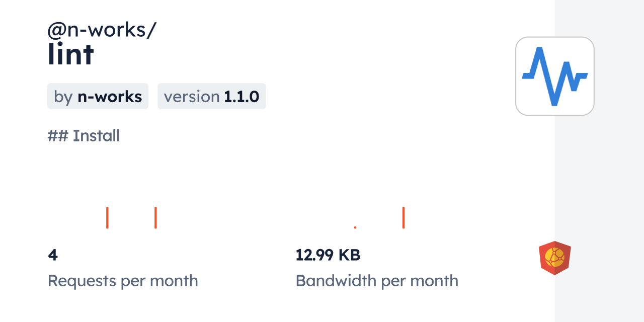
Task: Click the red shield icon
Action: [x=554, y=258]
